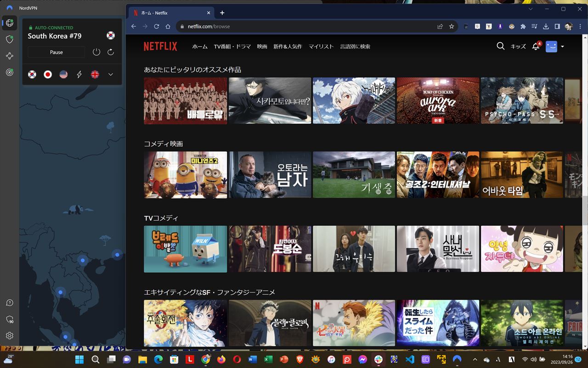This screenshot has width=588, height=368.
Task: Open the キッズ link on Netflix
Action: [518, 46]
